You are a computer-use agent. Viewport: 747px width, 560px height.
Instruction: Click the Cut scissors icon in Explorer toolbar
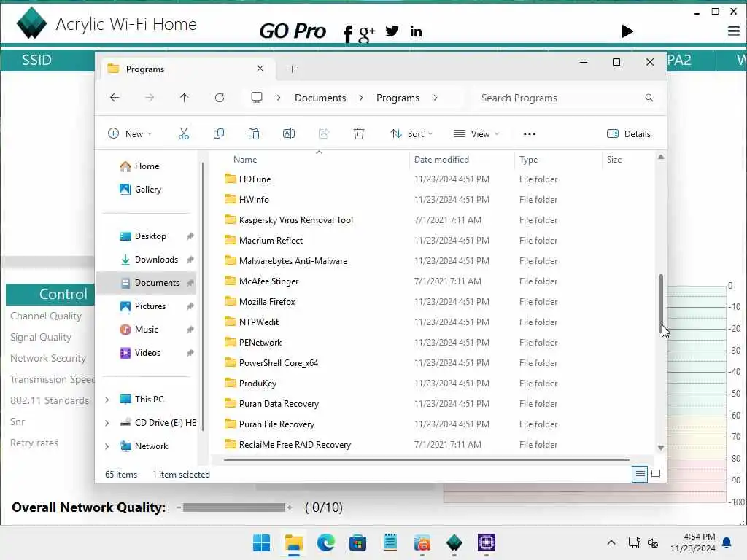tap(183, 134)
